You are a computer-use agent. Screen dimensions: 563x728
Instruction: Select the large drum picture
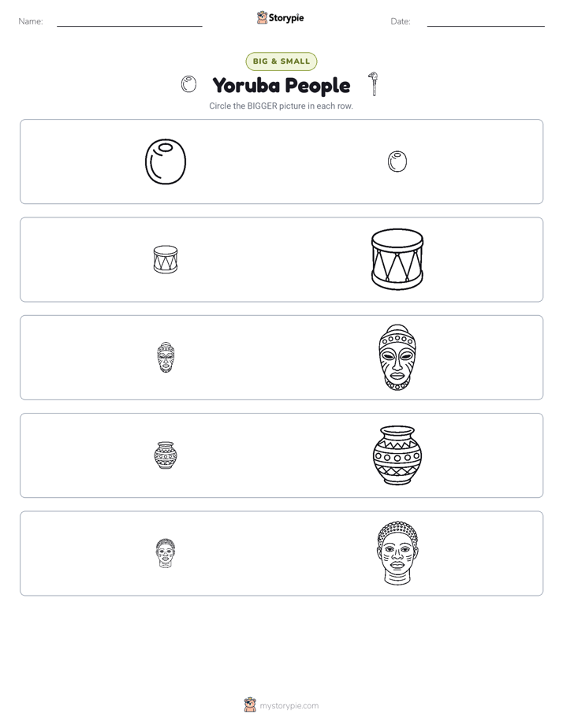click(397, 259)
